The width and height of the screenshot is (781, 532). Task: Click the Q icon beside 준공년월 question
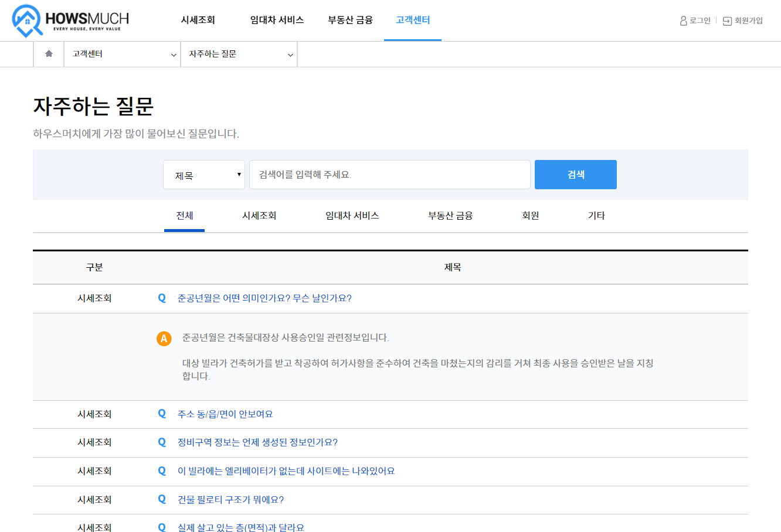pos(162,298)
